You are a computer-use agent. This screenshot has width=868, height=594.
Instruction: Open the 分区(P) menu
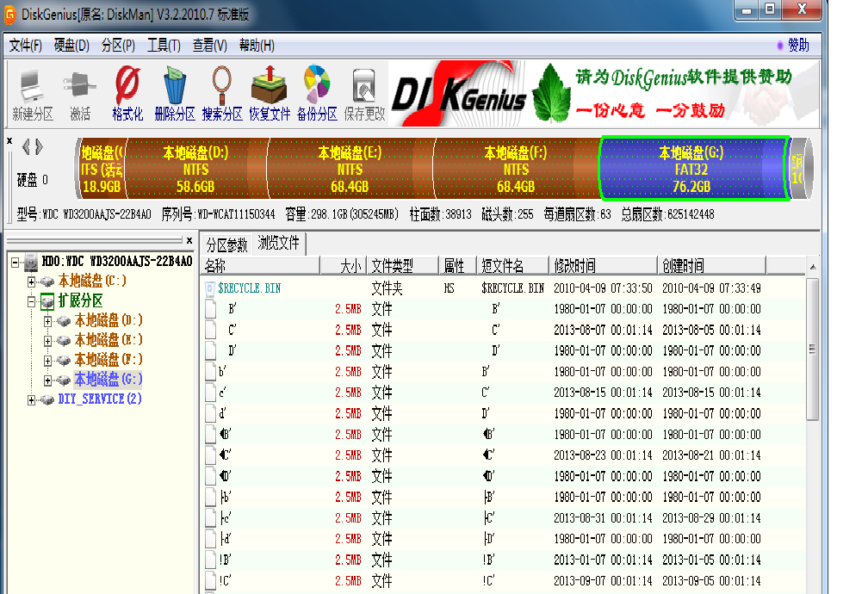[x=118, y=46]
